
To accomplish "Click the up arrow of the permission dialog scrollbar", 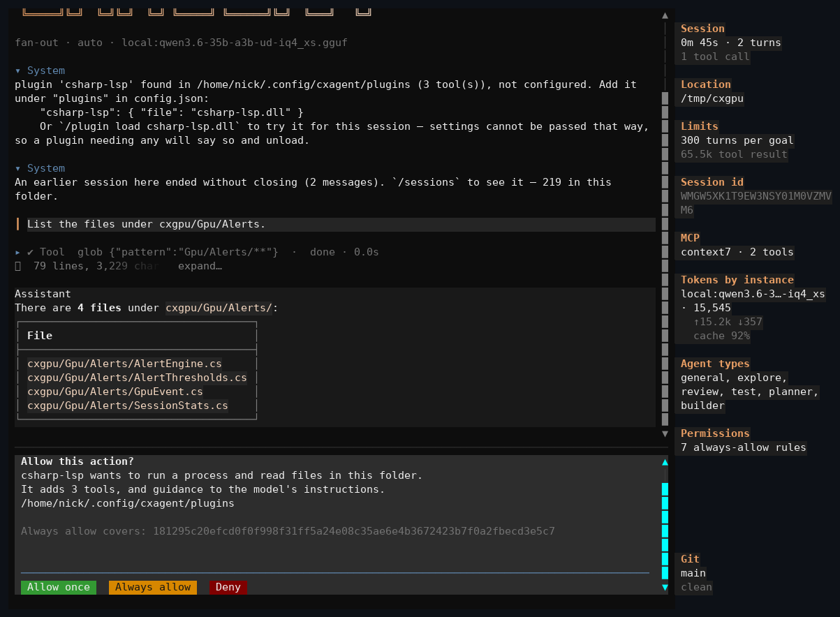I will pos(665,461).
